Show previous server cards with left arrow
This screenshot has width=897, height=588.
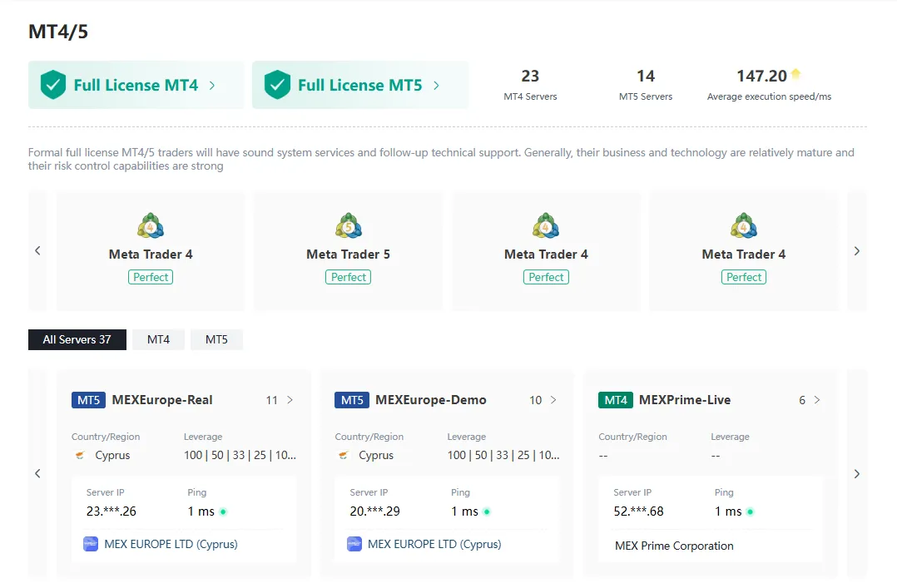[x=37, y=473]
